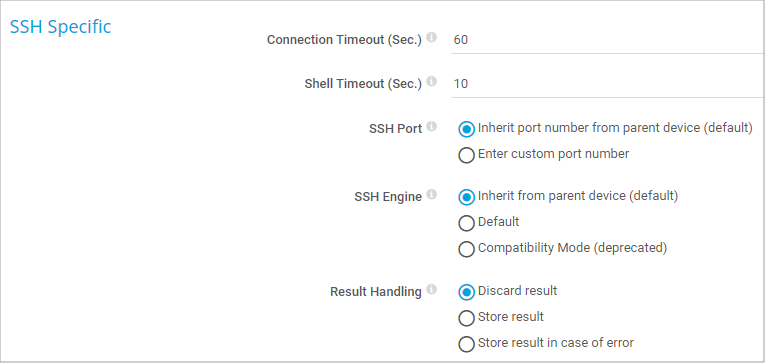Select Inherit port number from parent device
Viewport: 765px width, 363px height.
coord(466,129)
